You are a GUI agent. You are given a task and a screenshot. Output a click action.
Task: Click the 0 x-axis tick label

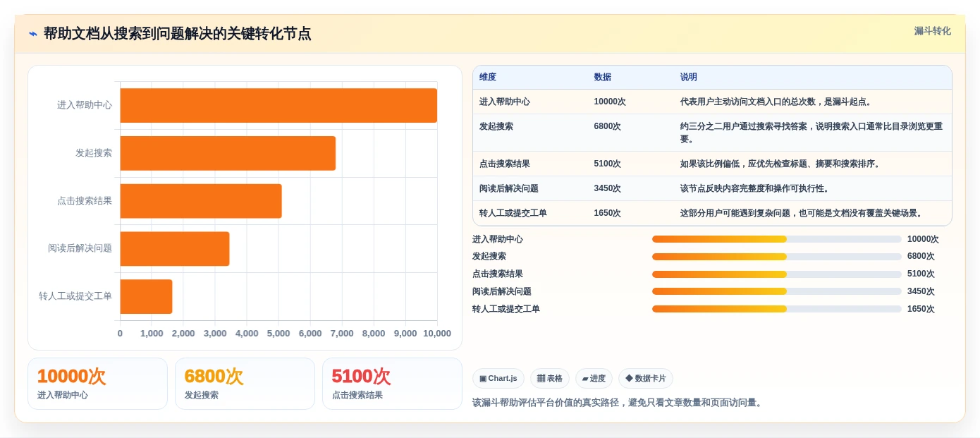click(120, 334)
